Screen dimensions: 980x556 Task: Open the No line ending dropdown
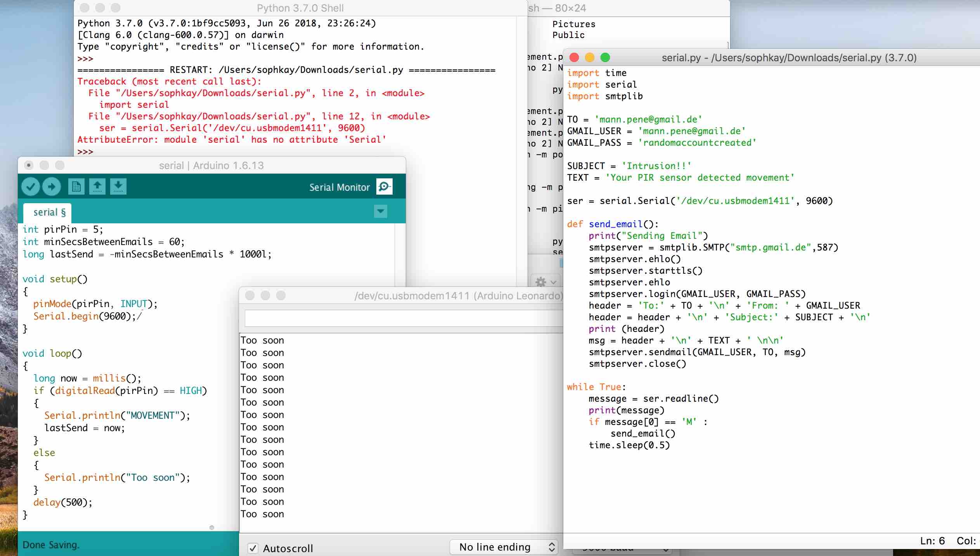[x=504, y=547]
